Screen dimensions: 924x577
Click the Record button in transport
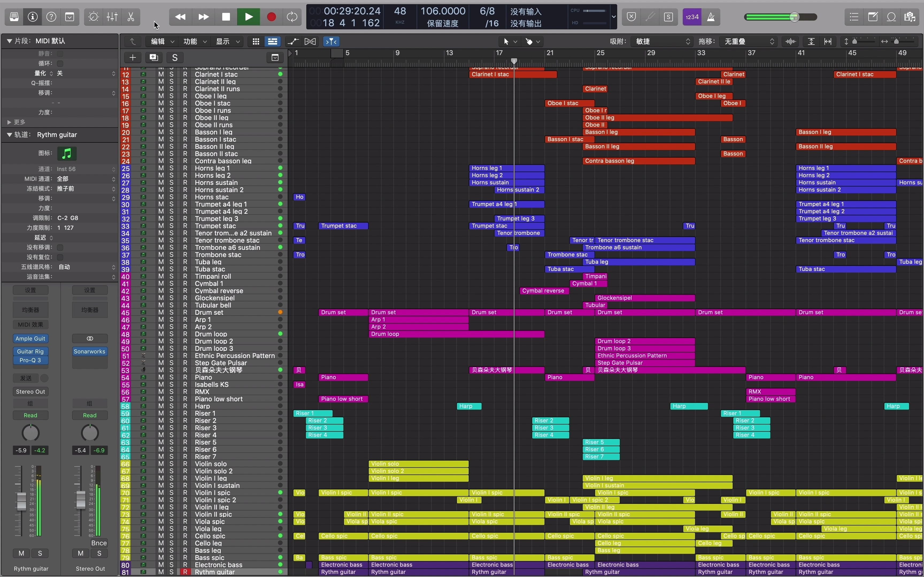[271, 17]
